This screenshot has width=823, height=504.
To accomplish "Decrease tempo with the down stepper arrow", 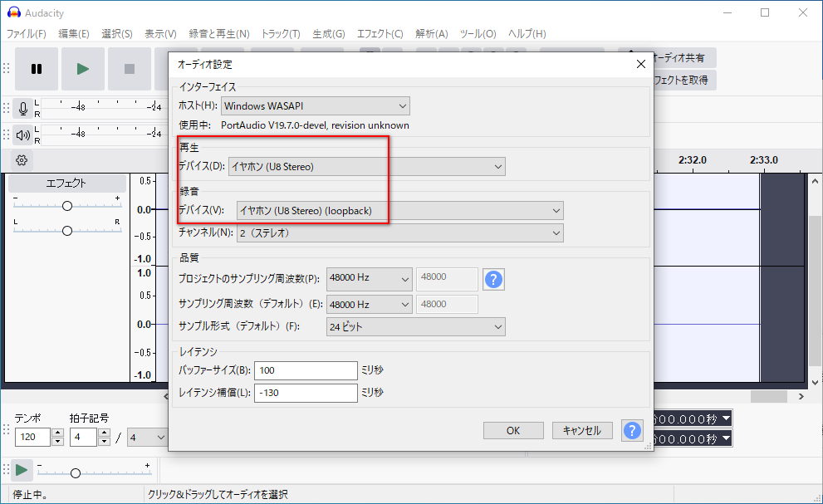I will [58, 442].
